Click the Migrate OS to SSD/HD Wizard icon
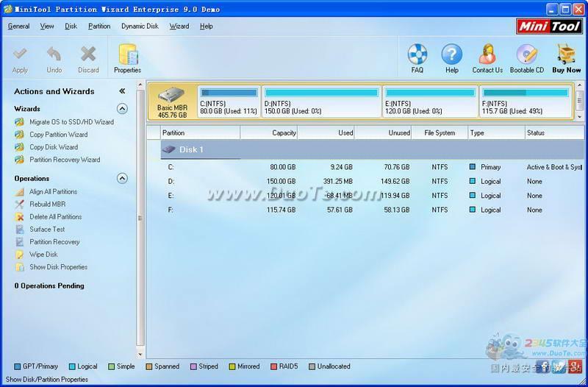The height and width of the screenshot is (387, 588). click(20, 122)
